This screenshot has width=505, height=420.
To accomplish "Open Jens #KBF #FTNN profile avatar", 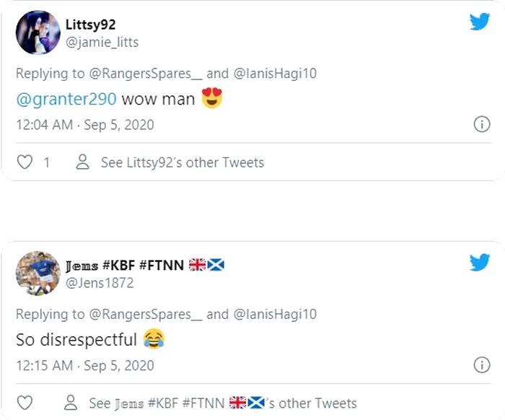I will pyautogui.click(x=38, y=273).
